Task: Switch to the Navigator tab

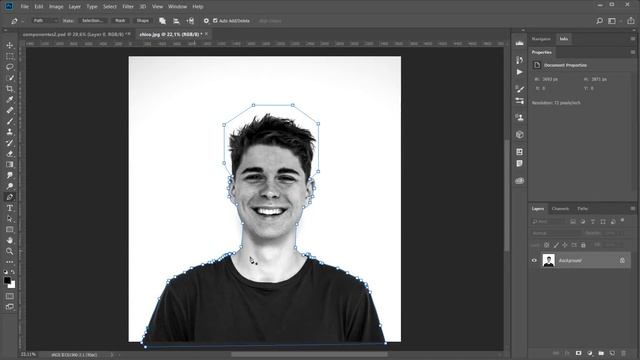Action: click(541, 39)
